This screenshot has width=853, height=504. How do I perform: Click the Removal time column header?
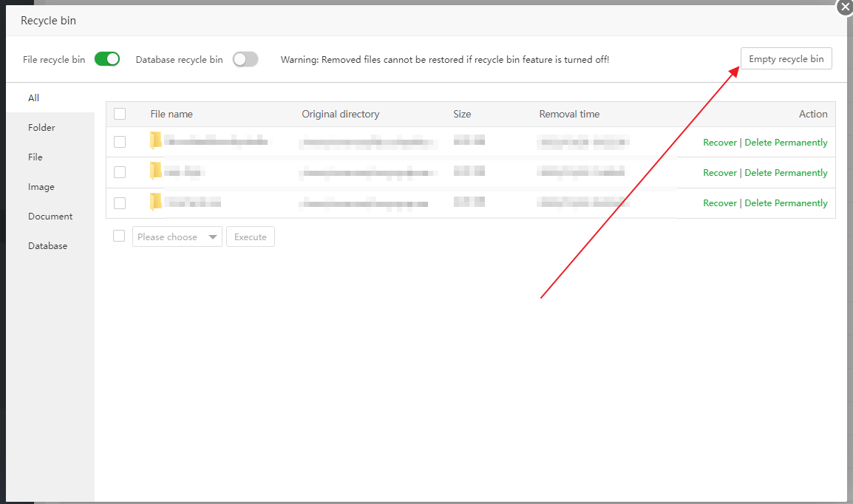569,114
